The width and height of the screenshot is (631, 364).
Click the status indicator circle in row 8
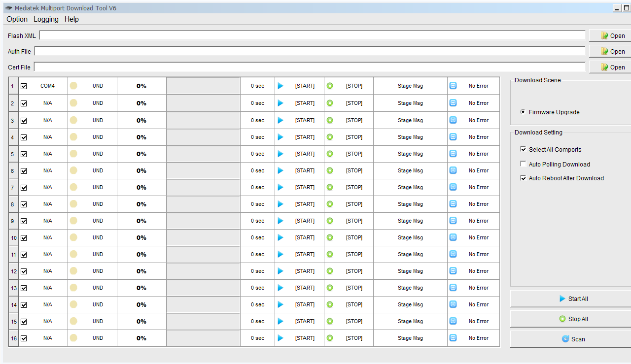click(x=73, y=204)
